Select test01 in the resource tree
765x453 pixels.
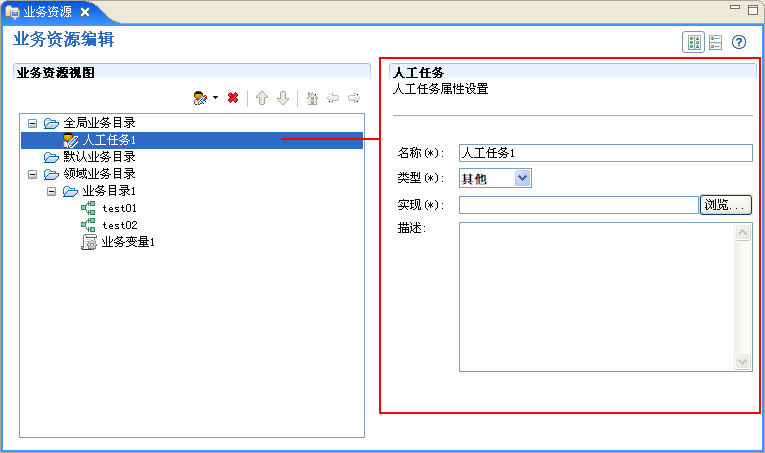118,208
